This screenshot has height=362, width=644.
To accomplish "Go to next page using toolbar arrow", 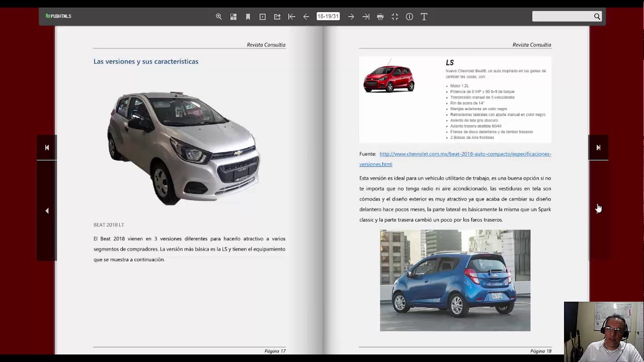I will pos(351,17).
